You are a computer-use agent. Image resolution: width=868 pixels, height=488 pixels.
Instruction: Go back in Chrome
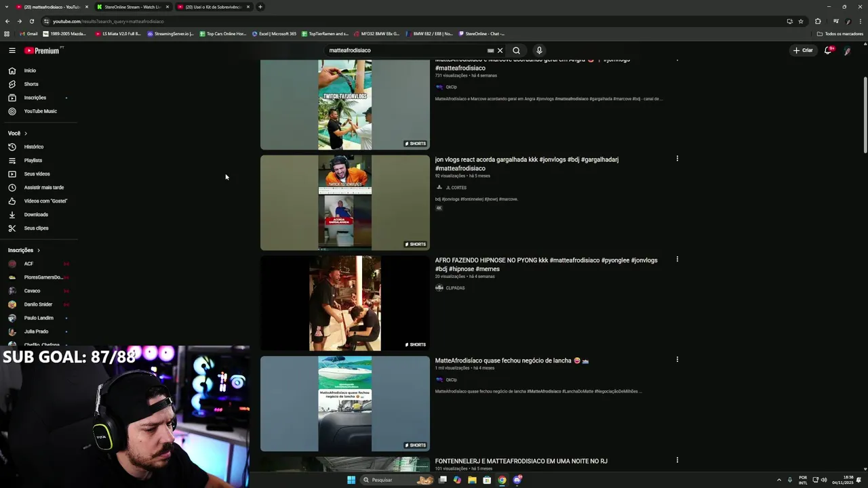point(7,21)
